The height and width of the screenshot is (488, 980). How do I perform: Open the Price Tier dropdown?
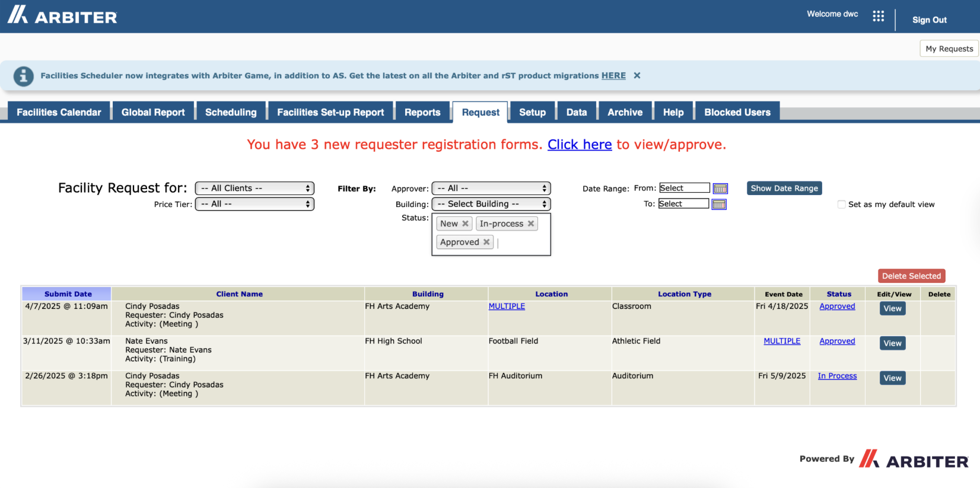tap(254, 204)
